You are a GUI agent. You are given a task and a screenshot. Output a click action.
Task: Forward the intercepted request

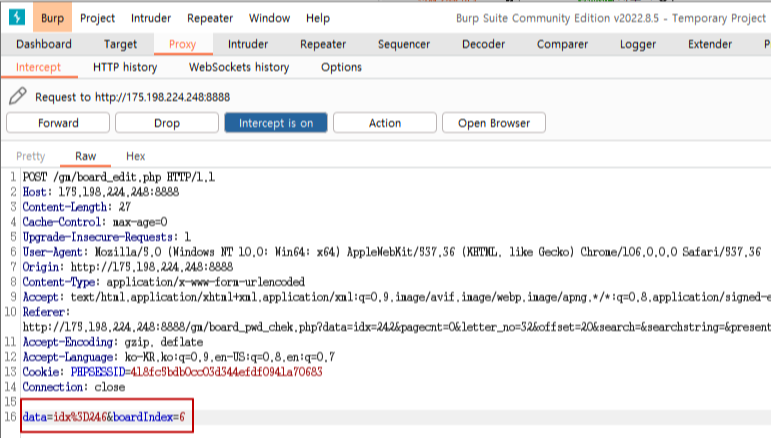(58, 123)
